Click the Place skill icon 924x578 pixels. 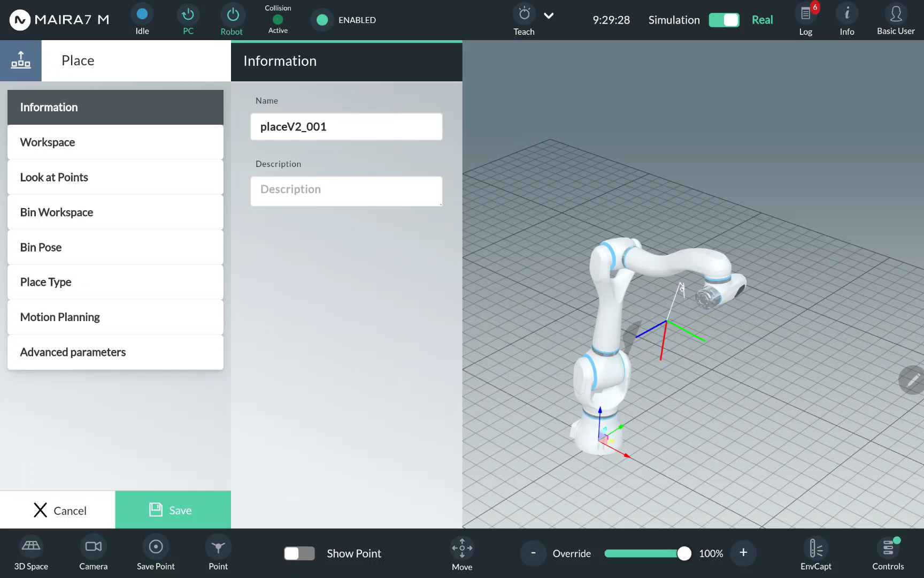tap(21, 60)
